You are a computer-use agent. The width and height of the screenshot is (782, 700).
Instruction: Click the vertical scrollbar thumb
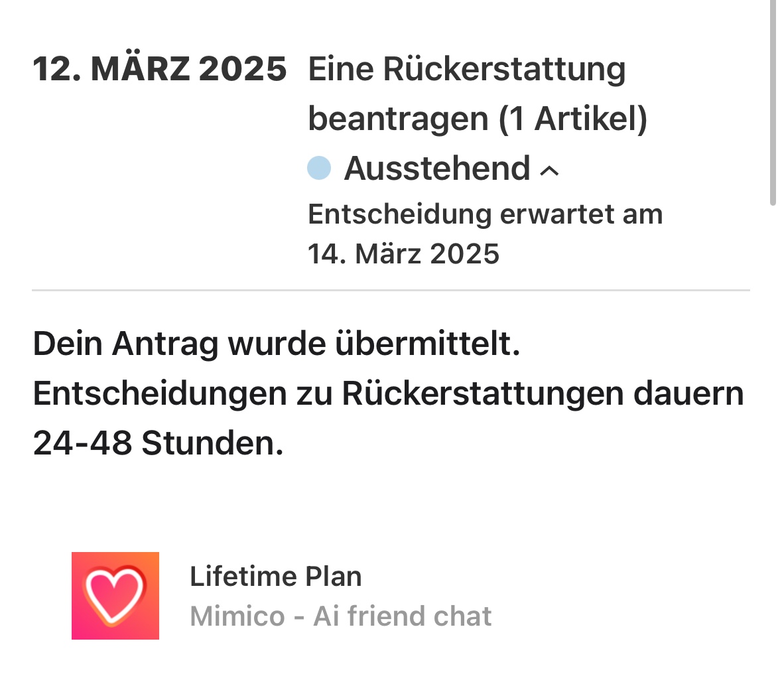point(772,103)
